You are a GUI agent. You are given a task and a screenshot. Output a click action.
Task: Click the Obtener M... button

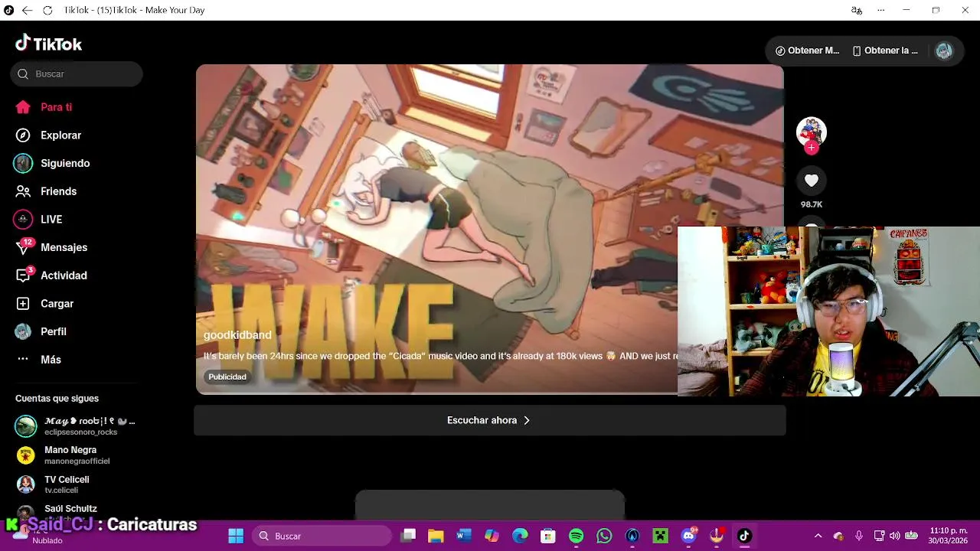pyautogui.click(x=808, y=51)
